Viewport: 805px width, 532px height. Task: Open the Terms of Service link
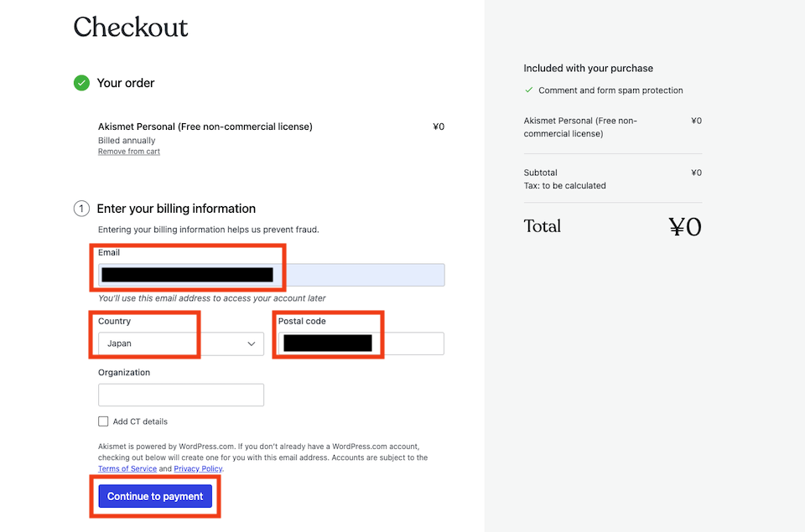[x=127, y=468]
